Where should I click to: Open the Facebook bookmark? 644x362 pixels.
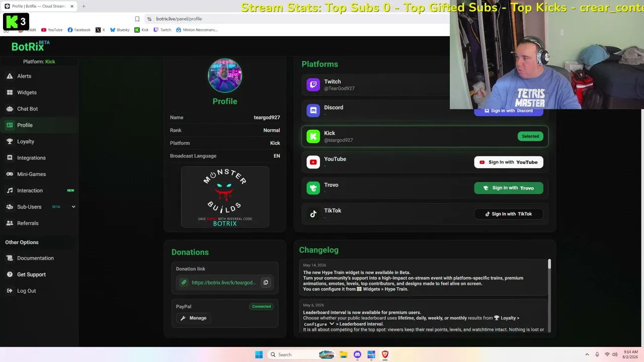pos(79,30)
